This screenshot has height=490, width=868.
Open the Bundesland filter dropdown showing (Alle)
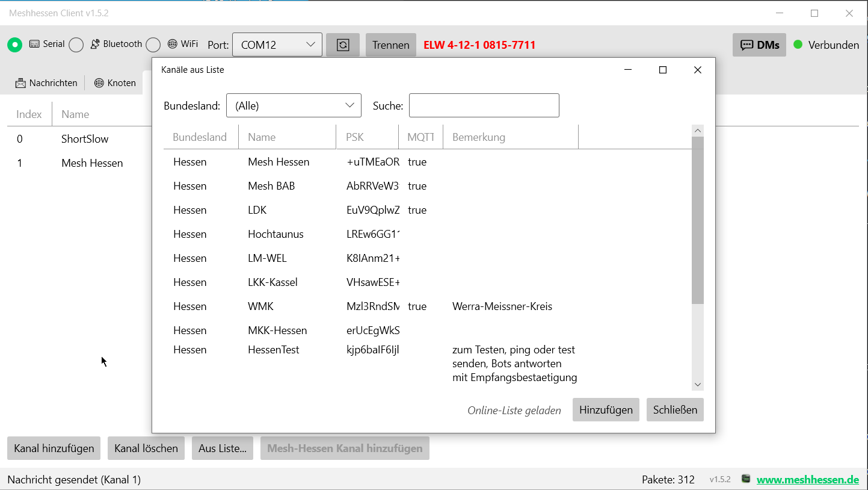point(294,105)
